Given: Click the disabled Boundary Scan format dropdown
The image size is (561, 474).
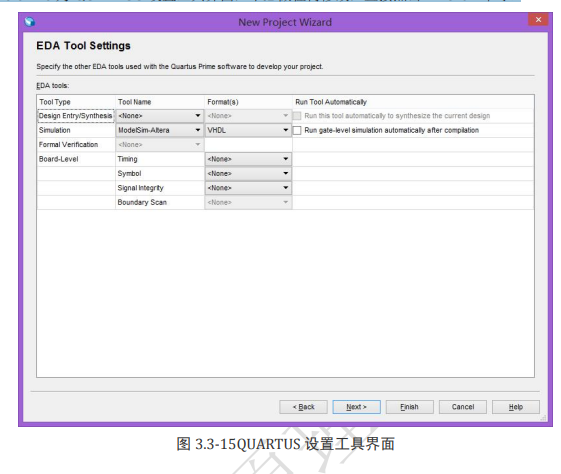Looking at the screenshot, I should coord(248,202).
